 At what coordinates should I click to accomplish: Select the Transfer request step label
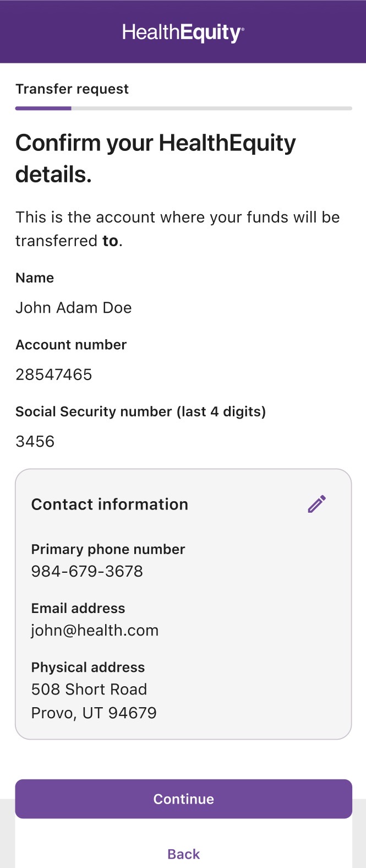point(72,89)
